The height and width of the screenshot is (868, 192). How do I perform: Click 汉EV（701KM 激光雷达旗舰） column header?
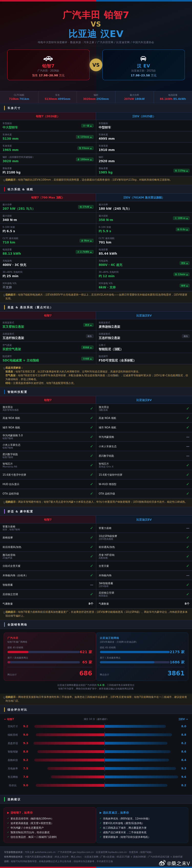[x=143, y=197]
